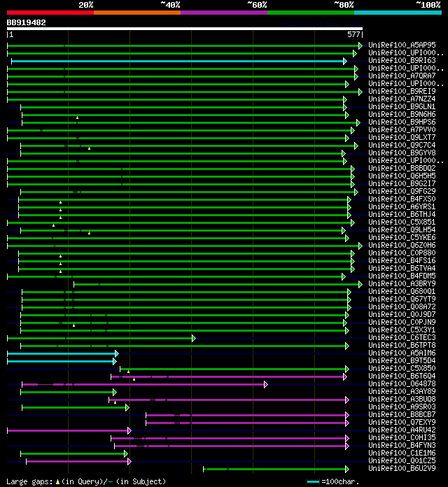Click the UniRef100_Q01CZ5 label
Viewport: 448px width, 487px height.
pos(402,460)
